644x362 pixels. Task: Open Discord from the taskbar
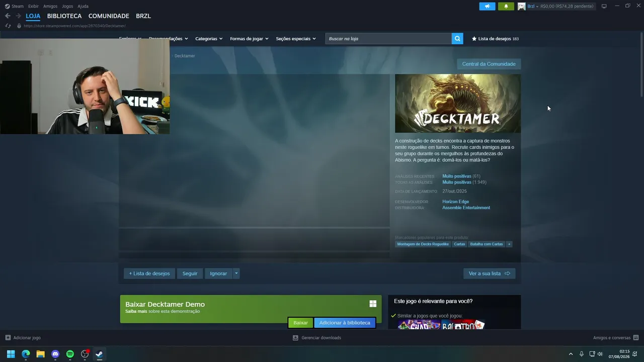click(55, 354)
